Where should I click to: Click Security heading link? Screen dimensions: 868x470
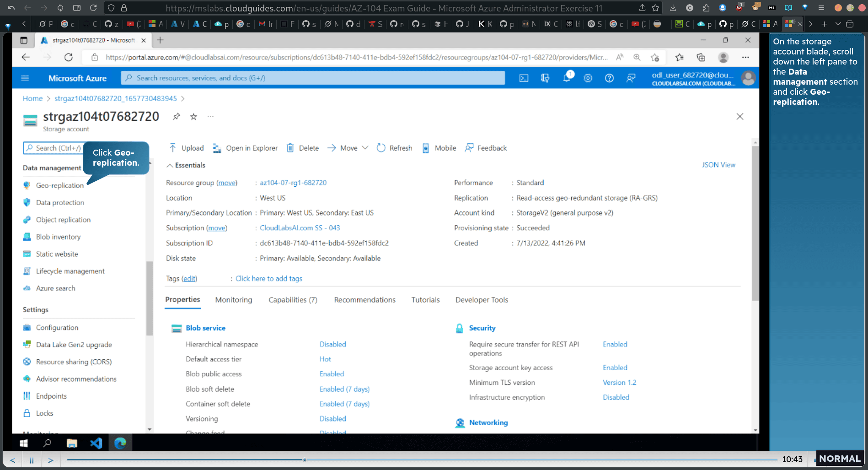click(x=482, y=328)
